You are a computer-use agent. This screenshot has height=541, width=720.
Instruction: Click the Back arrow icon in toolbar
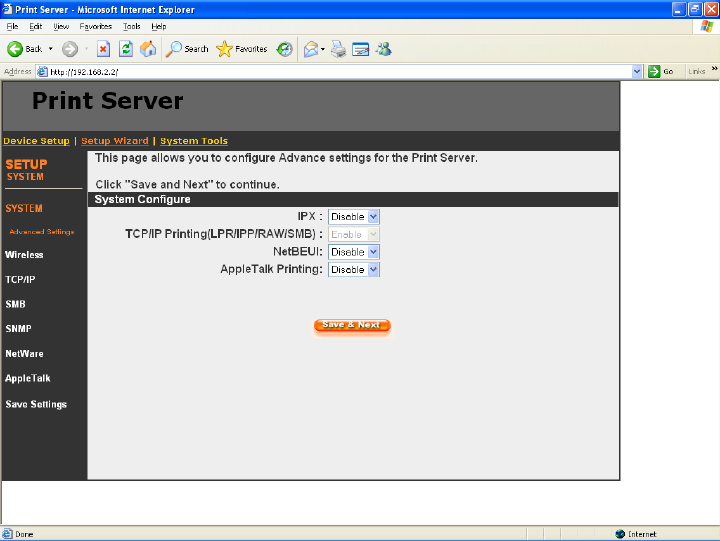coord(15,49)
